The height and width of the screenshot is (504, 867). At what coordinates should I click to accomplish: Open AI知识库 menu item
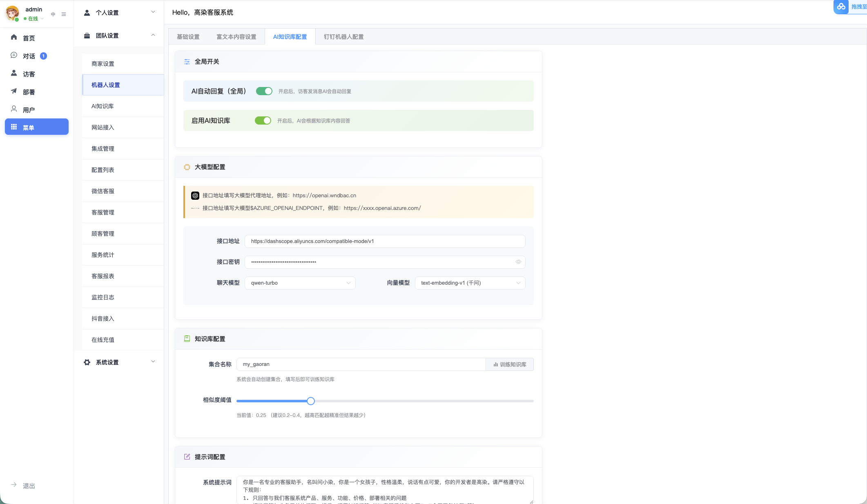pyautogui.click(x=123, y=106)
